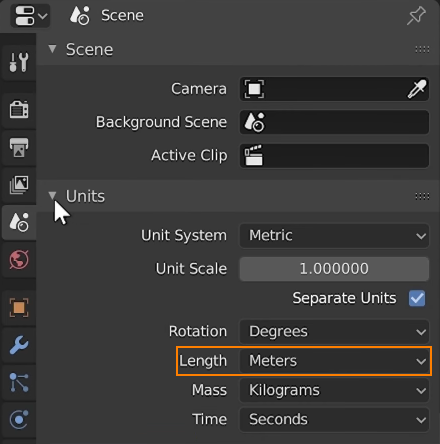440x444 pixels.
Task: Open the Rotation units dropdown
Action: pos(334,332)
